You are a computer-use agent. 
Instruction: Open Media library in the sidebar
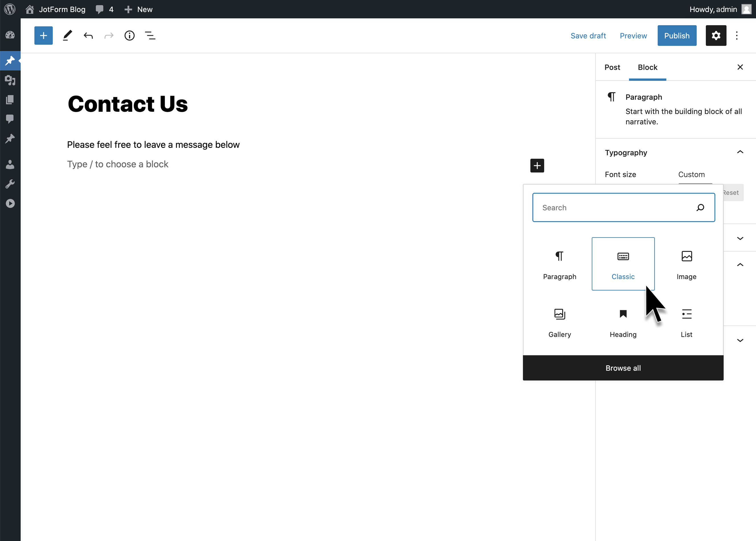10,80
